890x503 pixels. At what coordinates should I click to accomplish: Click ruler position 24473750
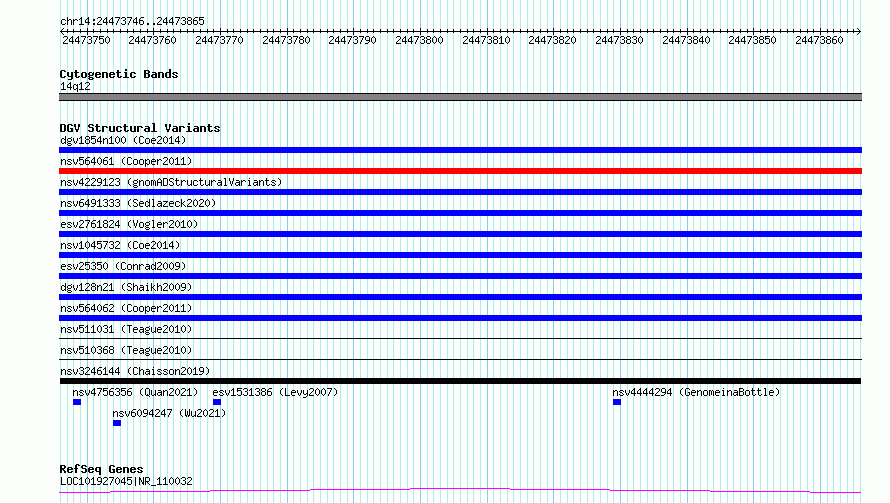(86, 40)
